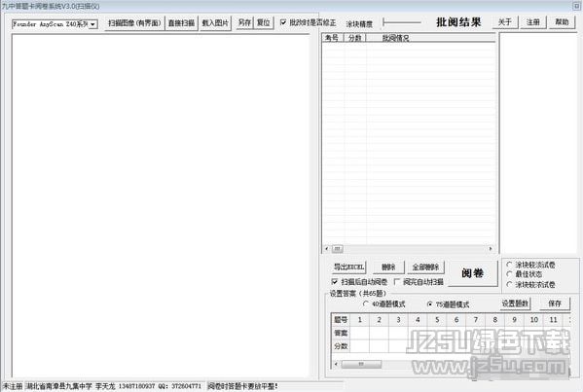
Task: Toggle the 扫描后自动阅卷 checkbox
Action: 335,282
